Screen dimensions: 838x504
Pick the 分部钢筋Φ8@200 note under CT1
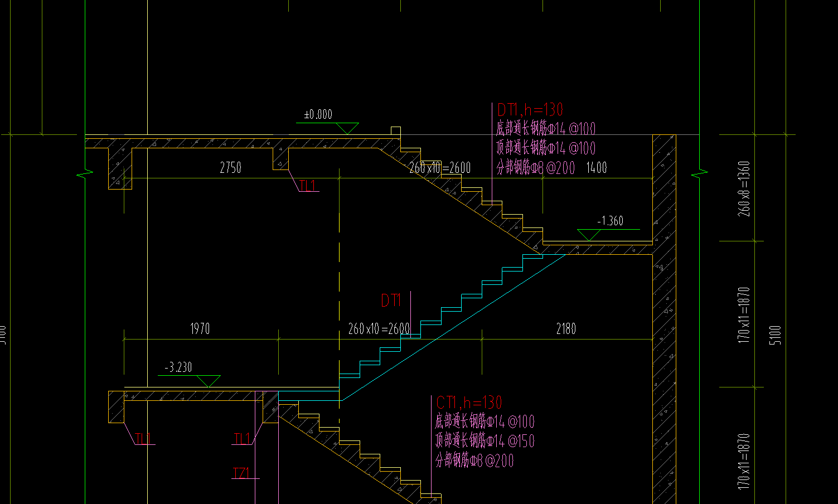pos(474,461)
